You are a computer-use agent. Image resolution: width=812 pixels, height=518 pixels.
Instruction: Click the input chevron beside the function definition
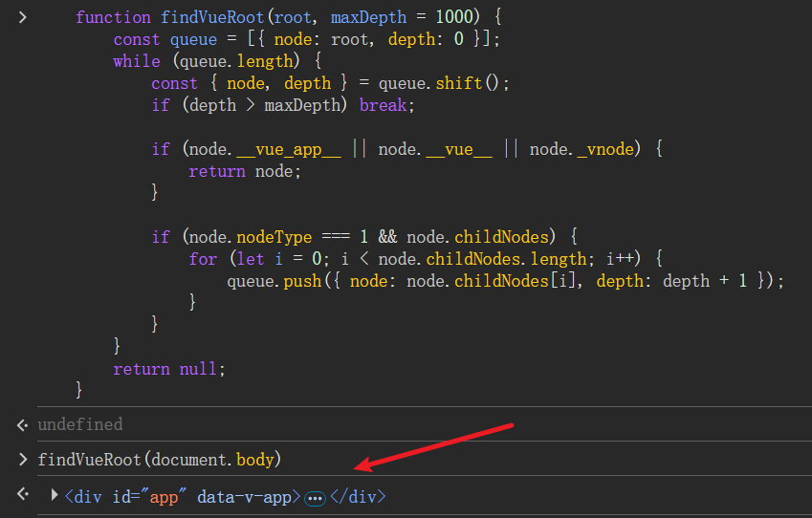[x=22, y=17]
